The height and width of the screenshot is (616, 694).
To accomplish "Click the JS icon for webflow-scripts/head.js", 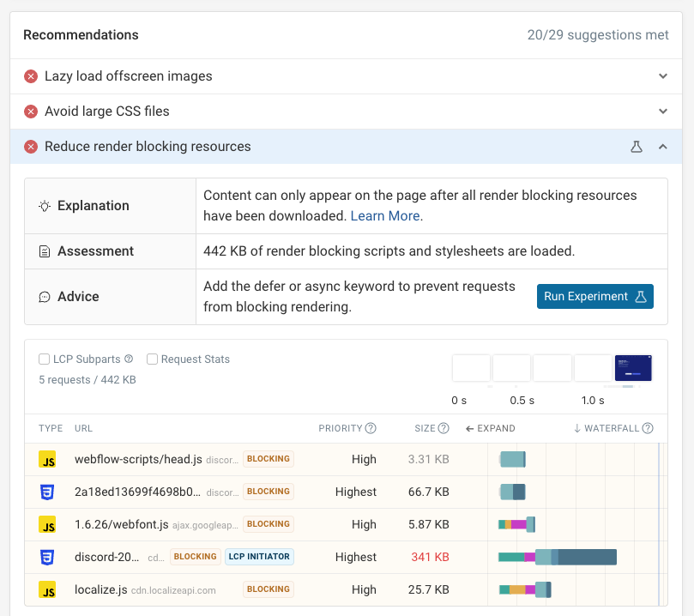I will coord(48,459).
